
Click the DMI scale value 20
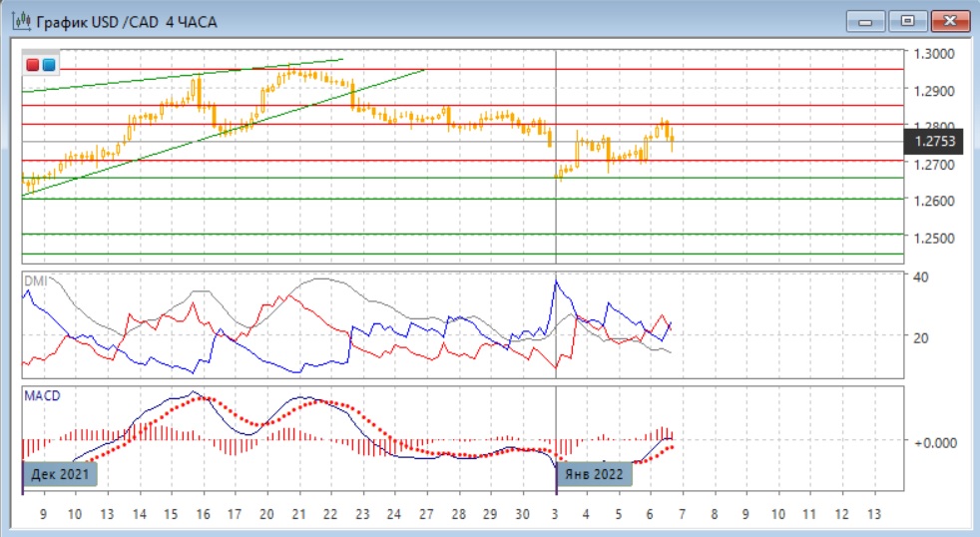pos(920,337)
